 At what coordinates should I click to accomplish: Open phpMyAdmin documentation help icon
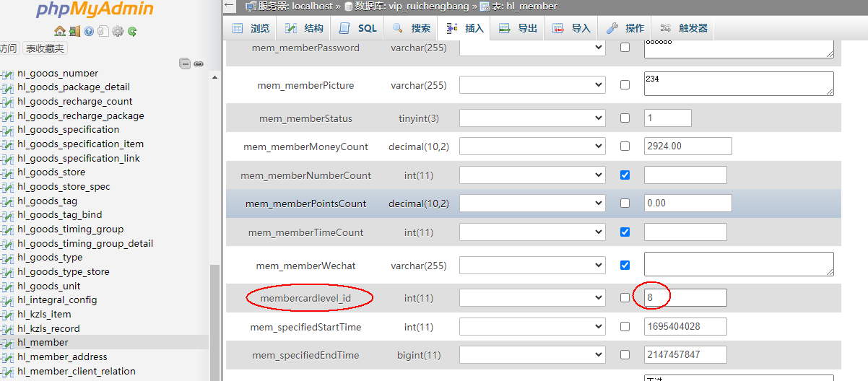coord(89,31)
